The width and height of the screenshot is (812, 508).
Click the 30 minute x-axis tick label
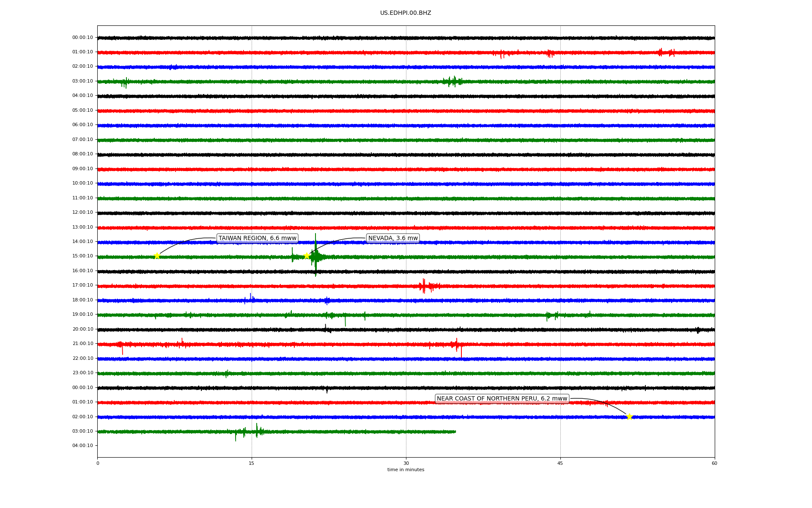pyautogui.click(x=406, y=464)
